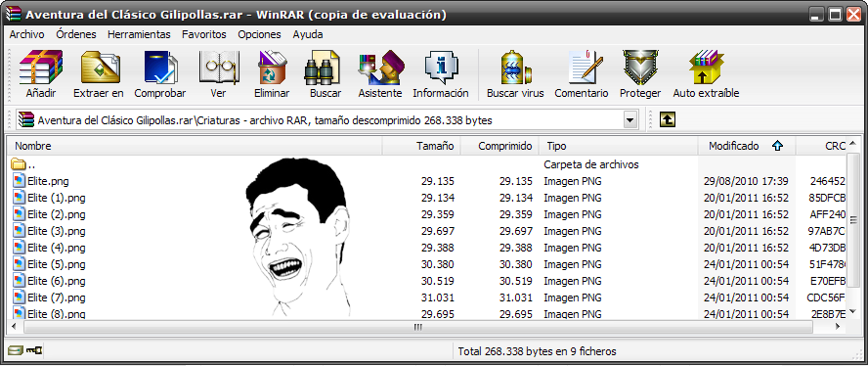Click the date 29/08/2010 17:39
The image size is (868, 366).
pyautogui.click(x=746, y=181)
